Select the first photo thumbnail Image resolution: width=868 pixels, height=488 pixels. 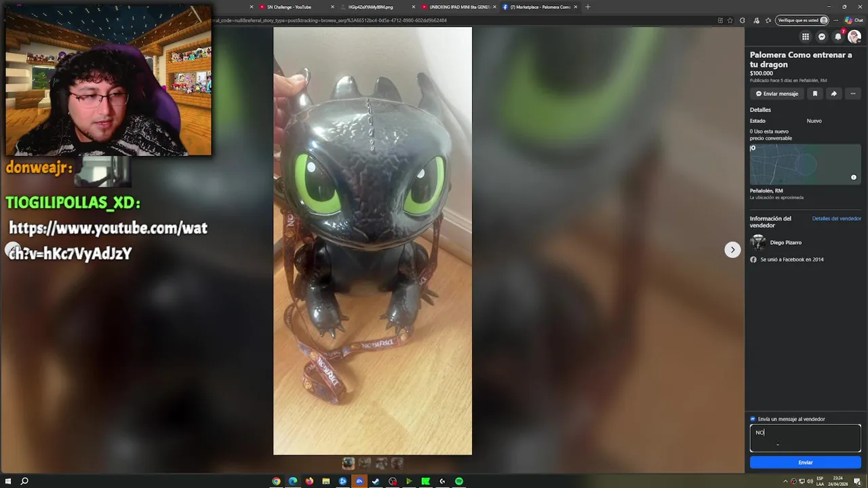point(349,463)
